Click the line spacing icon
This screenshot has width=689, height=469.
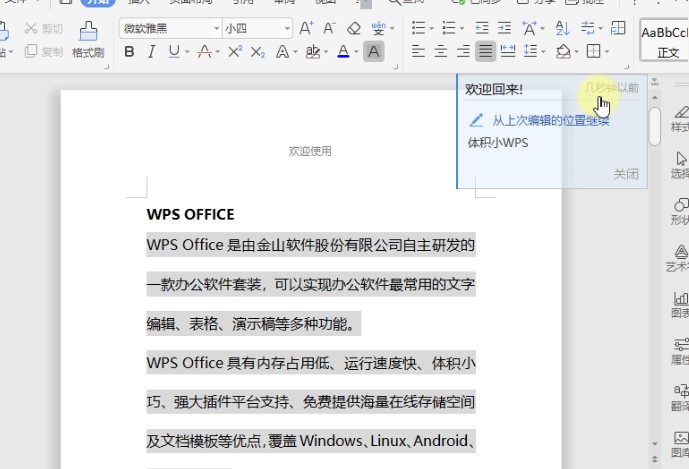click(530, 51)
